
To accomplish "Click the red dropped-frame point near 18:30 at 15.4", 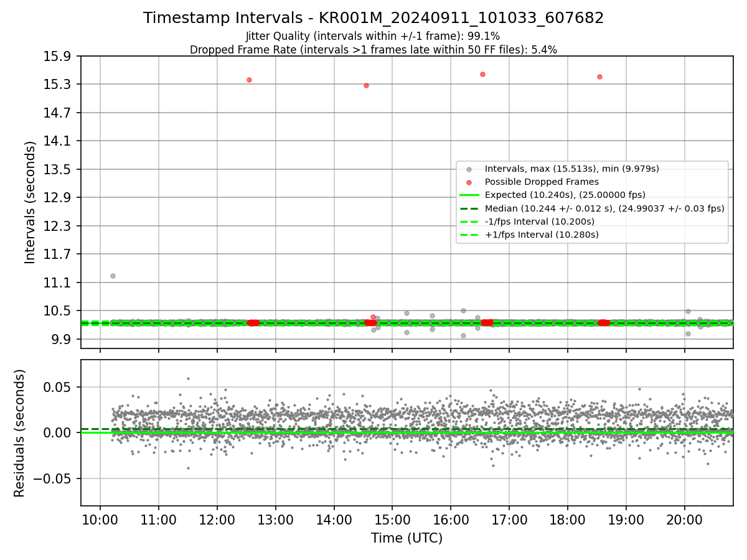I will tap(599, 77).
